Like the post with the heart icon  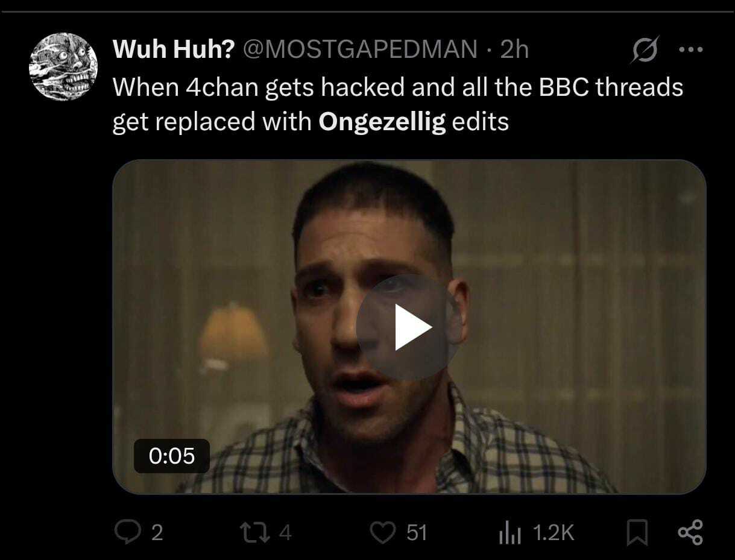pyautogui.click(x=382, y=533)
